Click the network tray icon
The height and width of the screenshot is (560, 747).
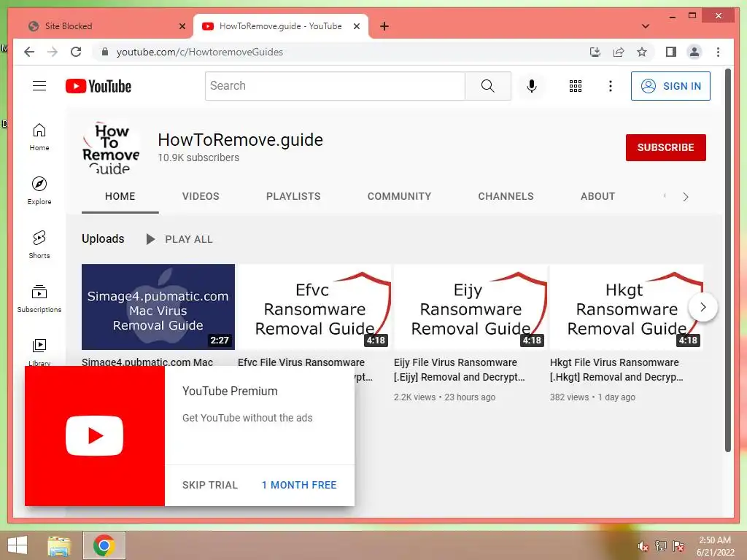point(660,546)
